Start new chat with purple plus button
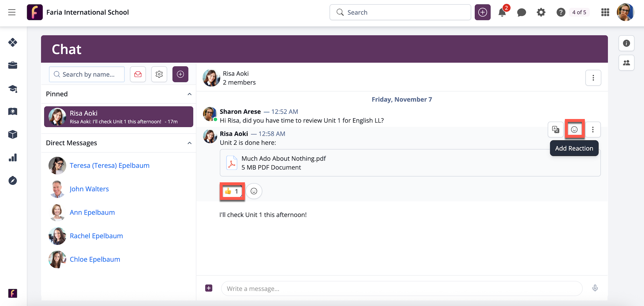The height and width of the screenshot is (306, 644). pyautogui.click(x=180, y=74)
